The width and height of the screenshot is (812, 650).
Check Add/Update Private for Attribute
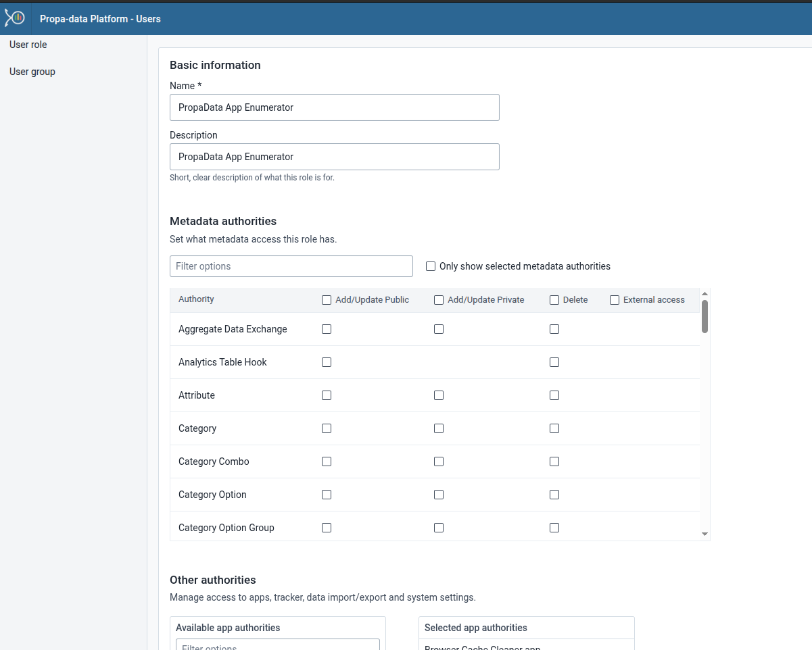click(x=439, y=395)
